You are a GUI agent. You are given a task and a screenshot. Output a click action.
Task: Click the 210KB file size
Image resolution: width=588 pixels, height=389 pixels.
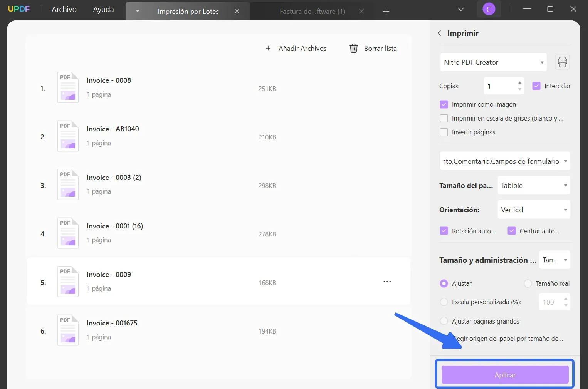pyautogui.click(x=267, y=137)
